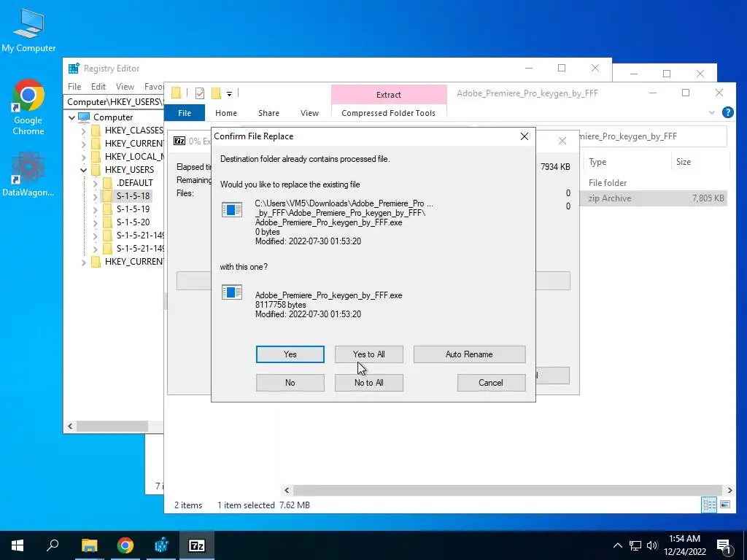Image resolution: width=747 pixels, height=560 pixels.
Task: Open network status tray icon
Action: 635,545
